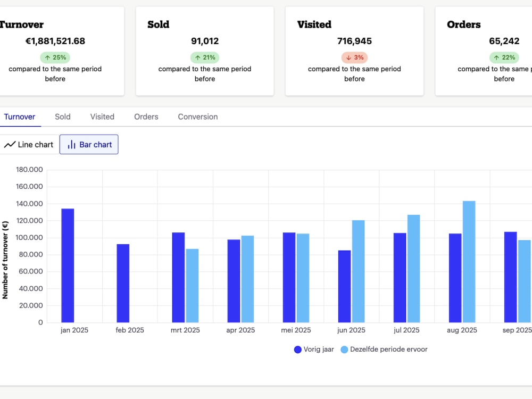
Task: Click the green 22% increase badge
Action: point(504,57)
